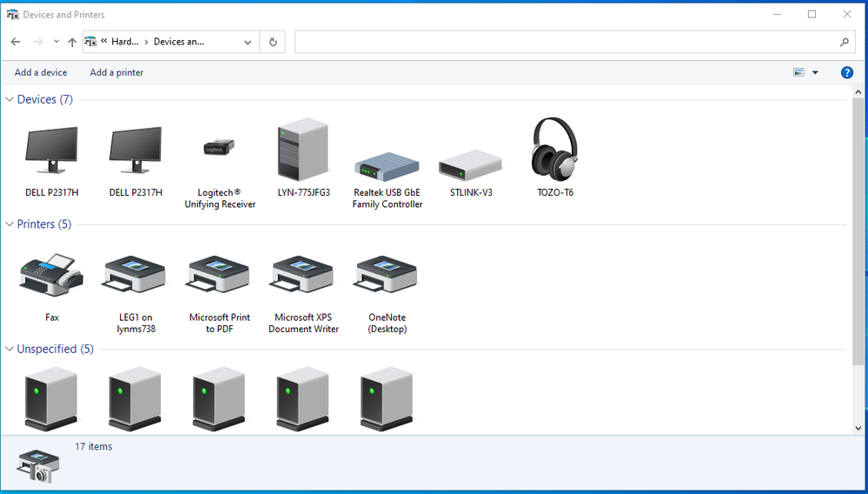This screenshot has height=494, width=868.
Task: Click the Unspecified (5) header text
Action: click(x=56, y=349)
